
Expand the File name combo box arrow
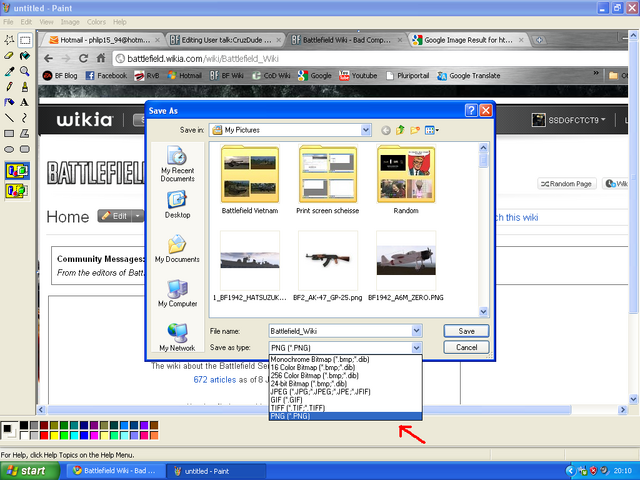(416, 331)
